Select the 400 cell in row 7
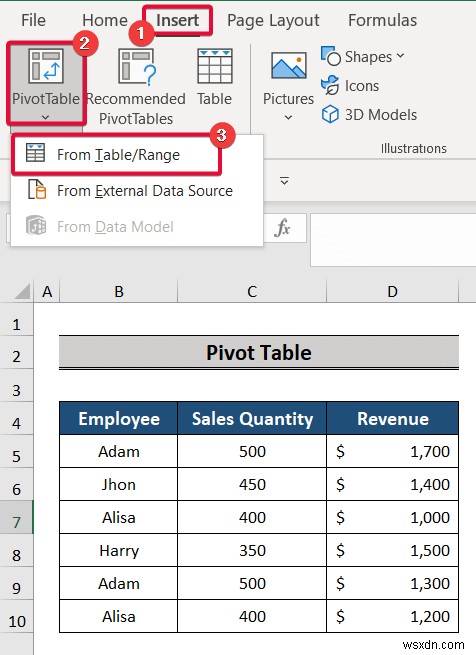This screenshot has width=476, height=655. tap(252, 517)
